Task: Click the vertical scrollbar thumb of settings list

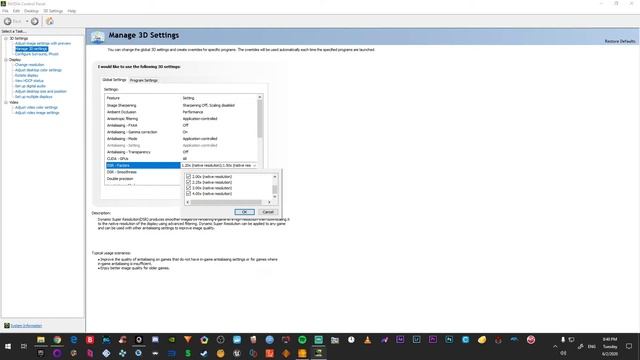Action: tap(260, 119)
